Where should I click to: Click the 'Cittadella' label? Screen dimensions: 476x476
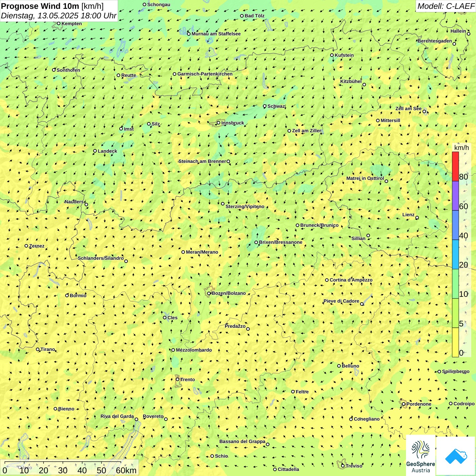pyautogui.click(x=288, y=469)
